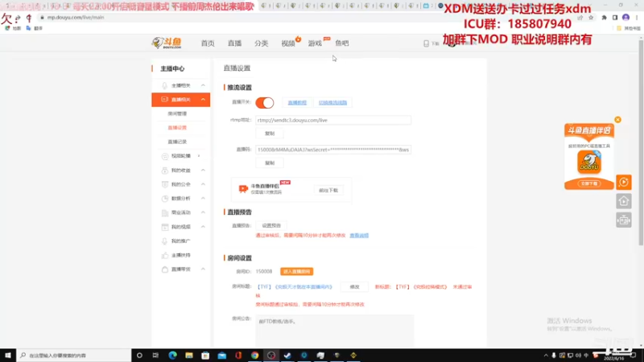Open 游戏 in the top navigation
The width and height of the screenshot is (644, 362).
tap(315, 43)
